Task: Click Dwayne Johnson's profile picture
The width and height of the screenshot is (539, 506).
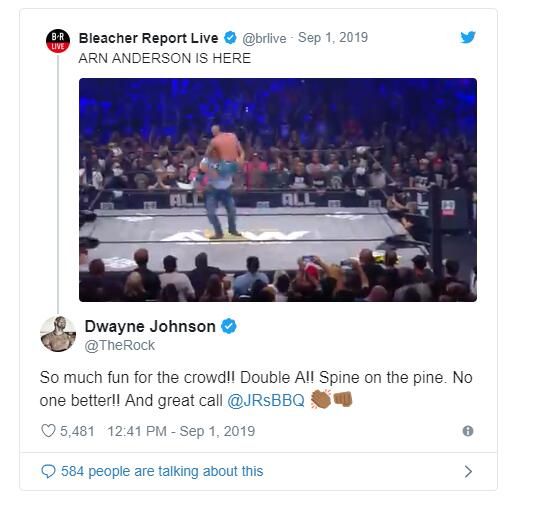Action: coord(58,334)
